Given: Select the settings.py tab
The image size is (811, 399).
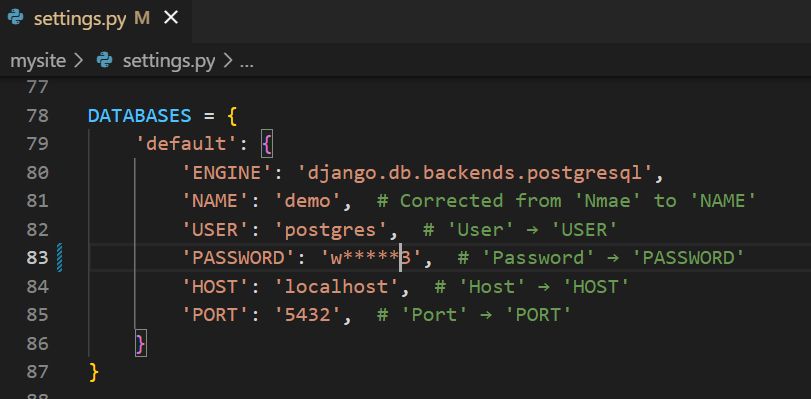Looking at the screenshot, I should tap(96, 19).
